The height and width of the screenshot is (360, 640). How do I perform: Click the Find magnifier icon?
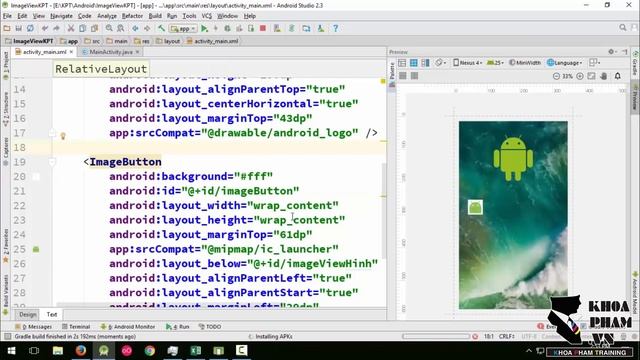(x=109, y=29)
